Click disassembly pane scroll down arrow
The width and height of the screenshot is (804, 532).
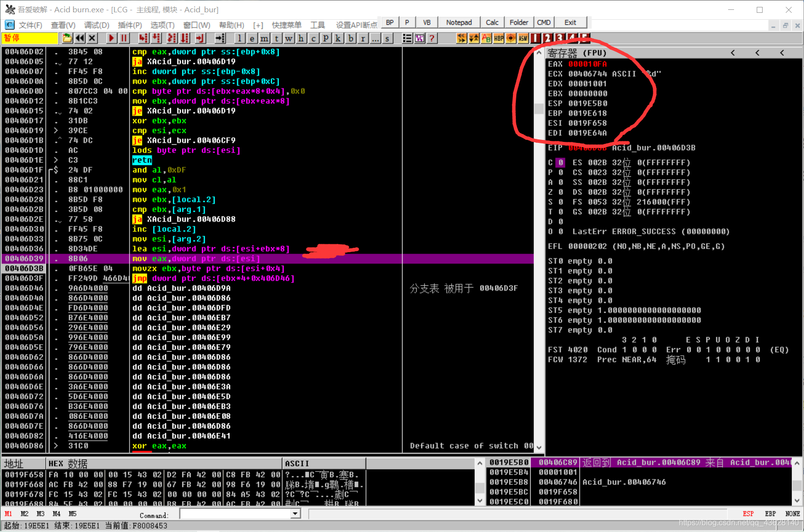(539, 447)
